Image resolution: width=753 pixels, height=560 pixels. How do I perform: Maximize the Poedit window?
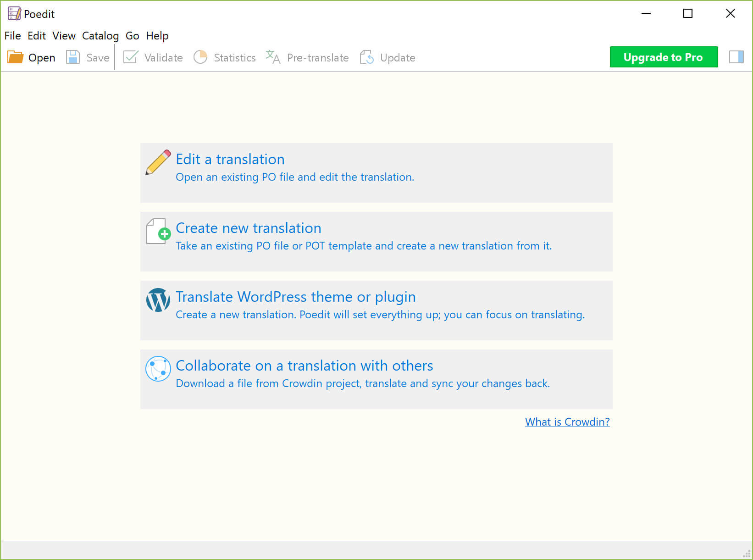tap(688, 14)
